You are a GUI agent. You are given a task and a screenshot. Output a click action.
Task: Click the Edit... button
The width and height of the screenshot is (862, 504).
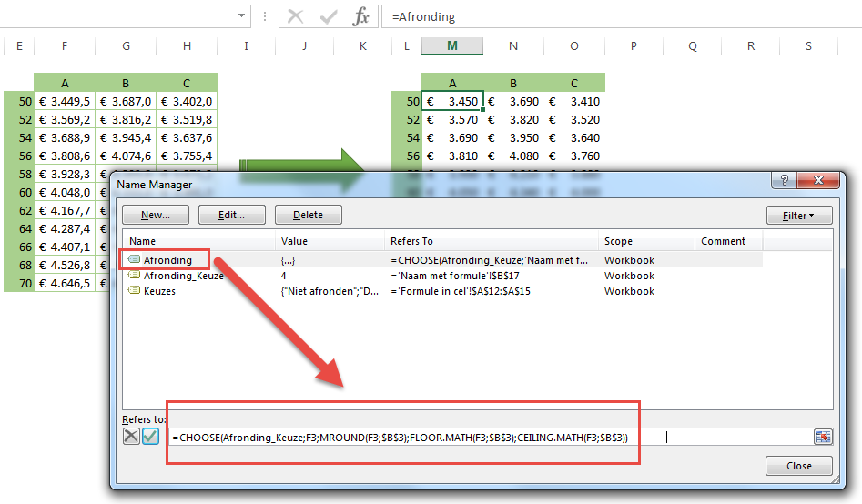tap(231, 216)
